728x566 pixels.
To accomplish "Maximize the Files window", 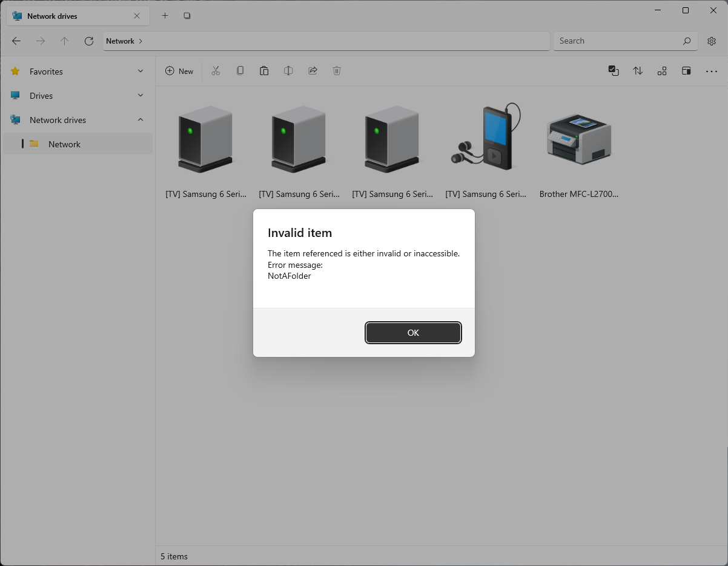I will (686, 10).
